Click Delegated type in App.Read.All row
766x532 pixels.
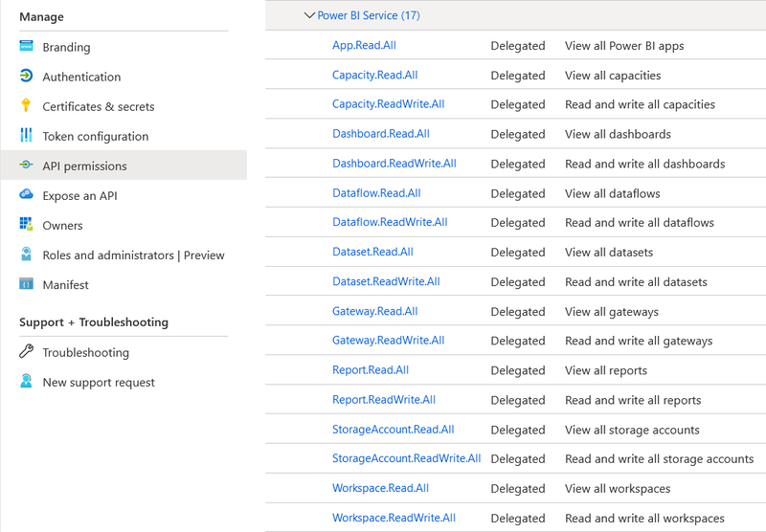point(518,46)
